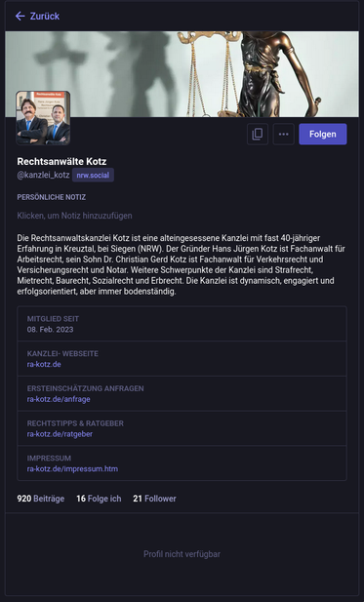Follow the account with the Folgen button
This screenshot has width=364, height=602.
323,134
